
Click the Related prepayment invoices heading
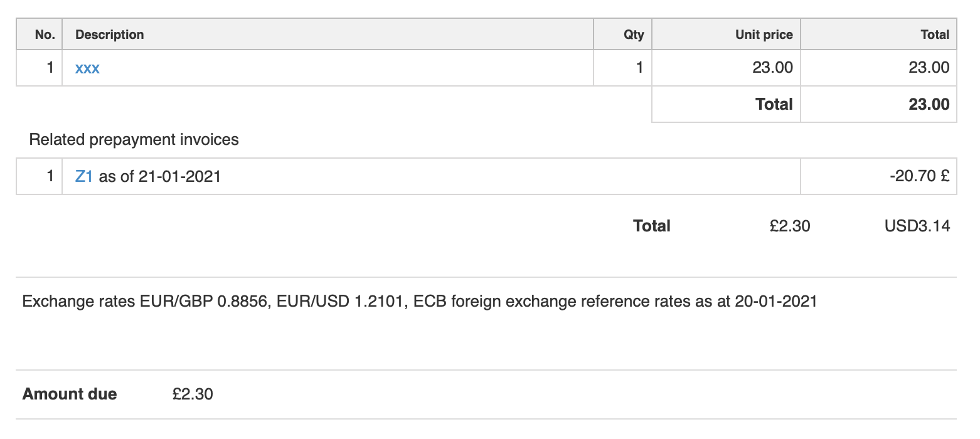coord(134,139)
